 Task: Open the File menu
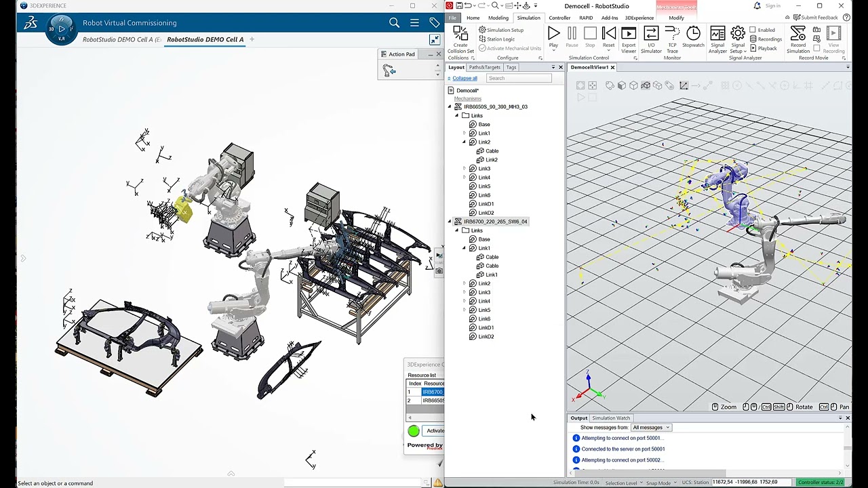452,18
